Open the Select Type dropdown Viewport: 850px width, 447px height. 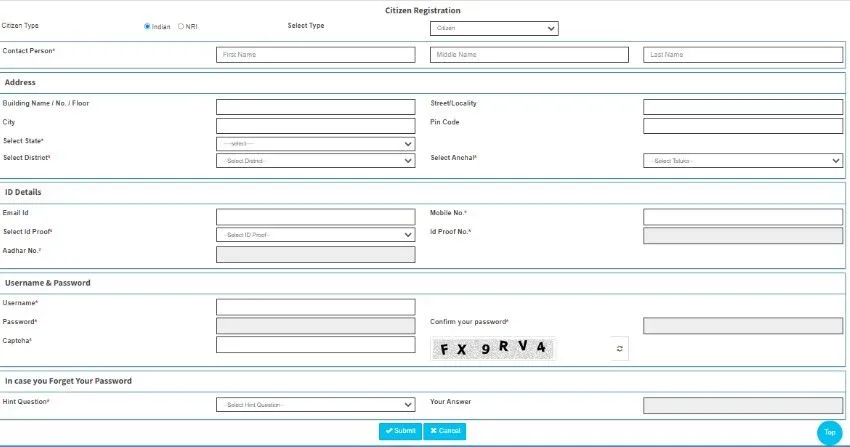(494, 28)
